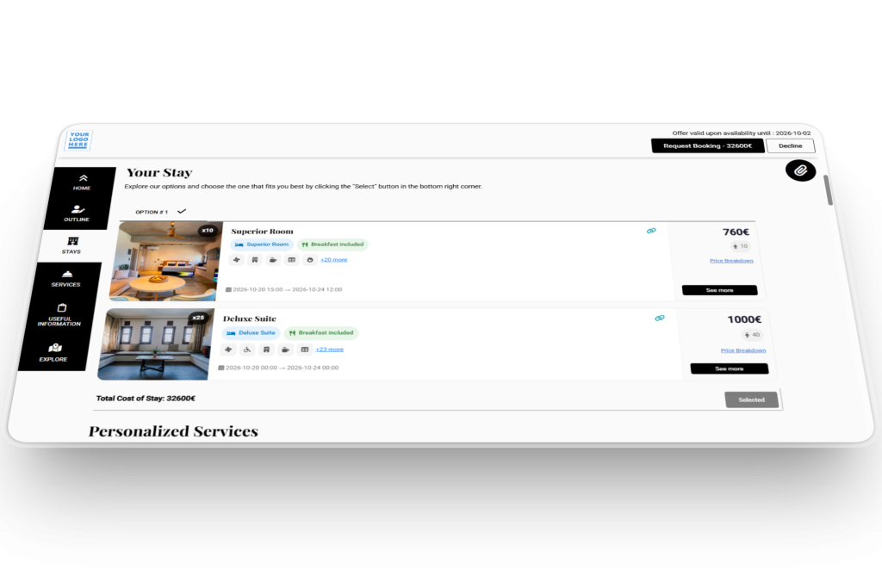Click the x25 quantity badge on Deluxe Suite
Image resolution: width=882 pixels, height=588 pixels.
tap(198, 318)
